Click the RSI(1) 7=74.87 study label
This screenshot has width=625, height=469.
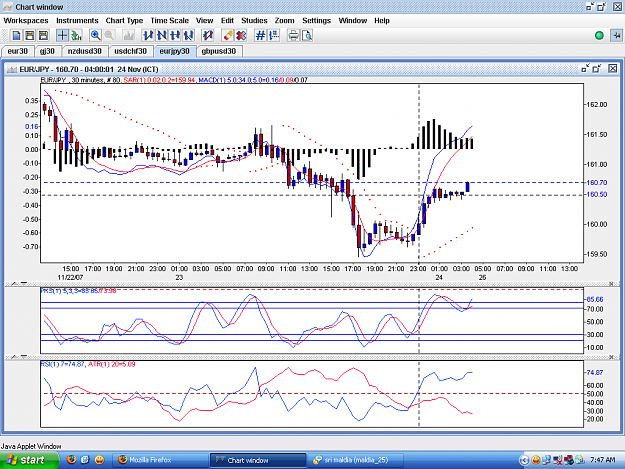click(63, 364)
